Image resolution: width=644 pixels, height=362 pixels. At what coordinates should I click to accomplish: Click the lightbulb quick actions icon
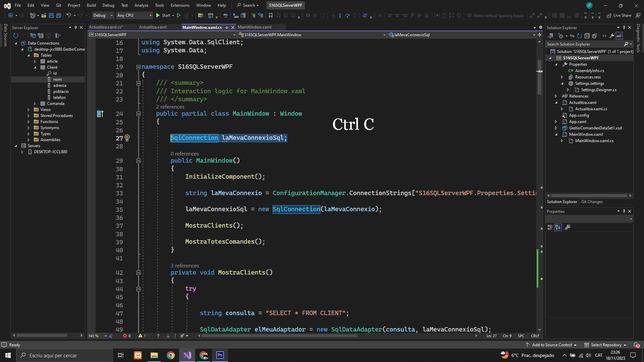[127, 138]
